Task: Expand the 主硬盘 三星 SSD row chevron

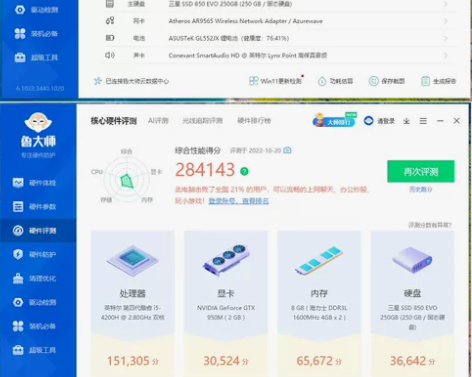Action: [446, 4]
